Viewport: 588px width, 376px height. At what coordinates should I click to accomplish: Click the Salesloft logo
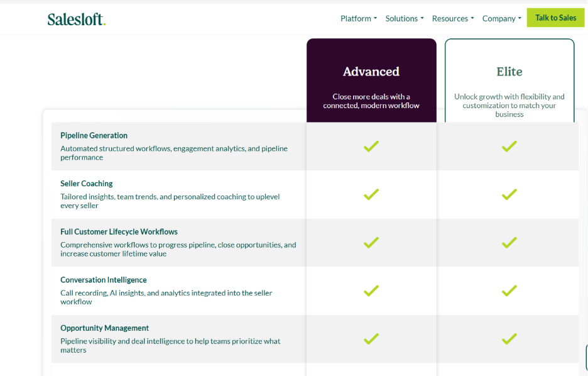[x=77, y=19]
